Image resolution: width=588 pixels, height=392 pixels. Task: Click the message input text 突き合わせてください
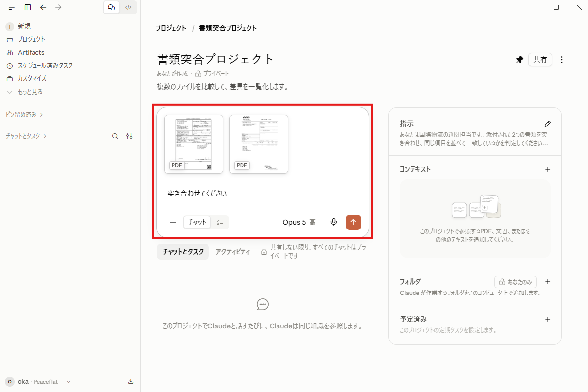click(x=197, y=194)
